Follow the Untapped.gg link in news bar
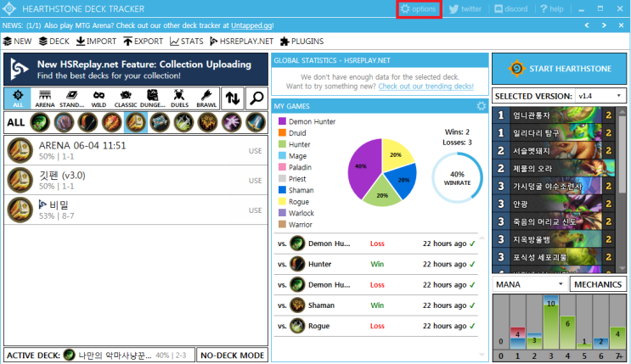 (x=251, y=25)
